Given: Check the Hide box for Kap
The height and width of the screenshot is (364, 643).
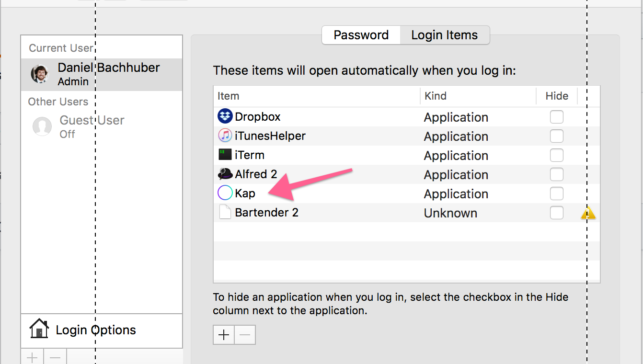Looking at the screenshot, I should click(x=557, y=193).
